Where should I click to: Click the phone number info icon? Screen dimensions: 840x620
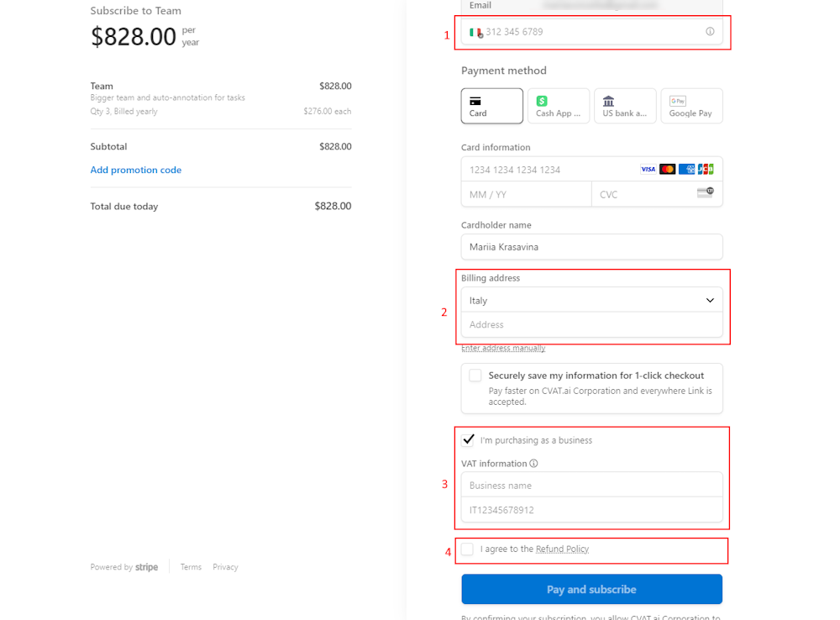710,32
